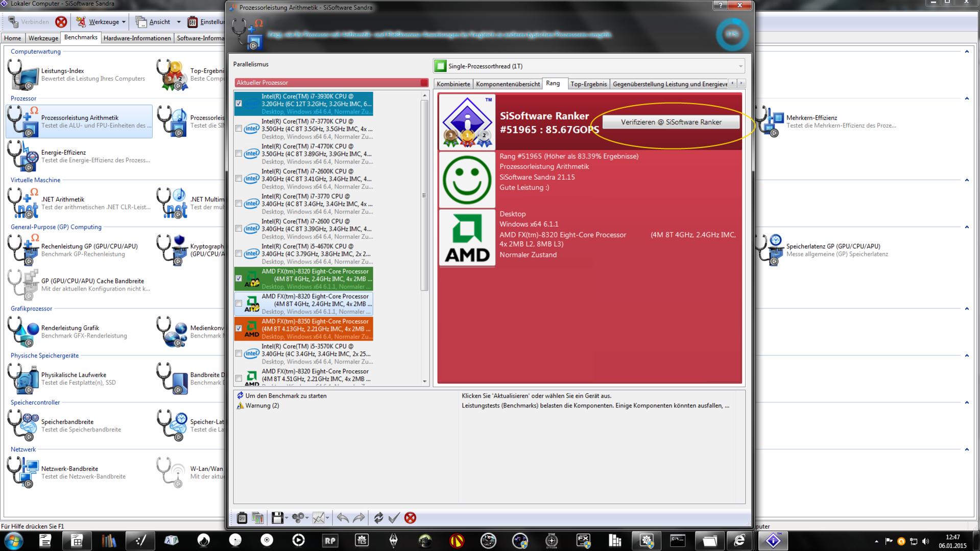
Task: Click the Verbinden toolbar button
Action: click(30, 22)
